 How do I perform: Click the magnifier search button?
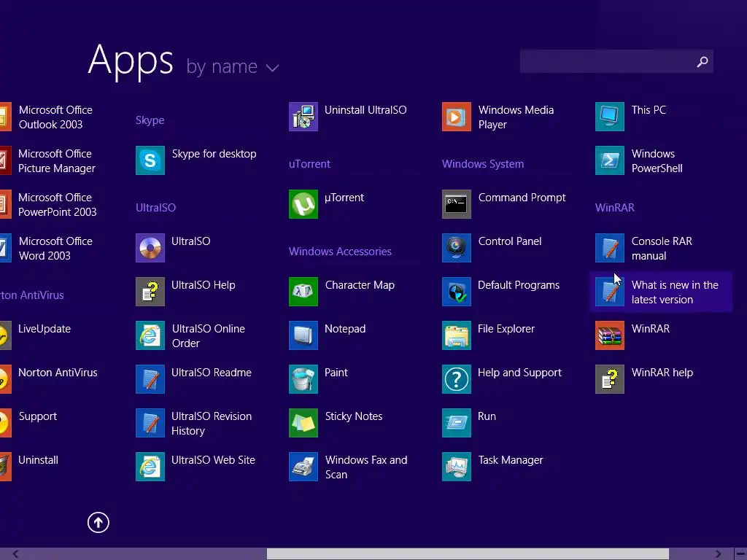(x=703, y=61)
